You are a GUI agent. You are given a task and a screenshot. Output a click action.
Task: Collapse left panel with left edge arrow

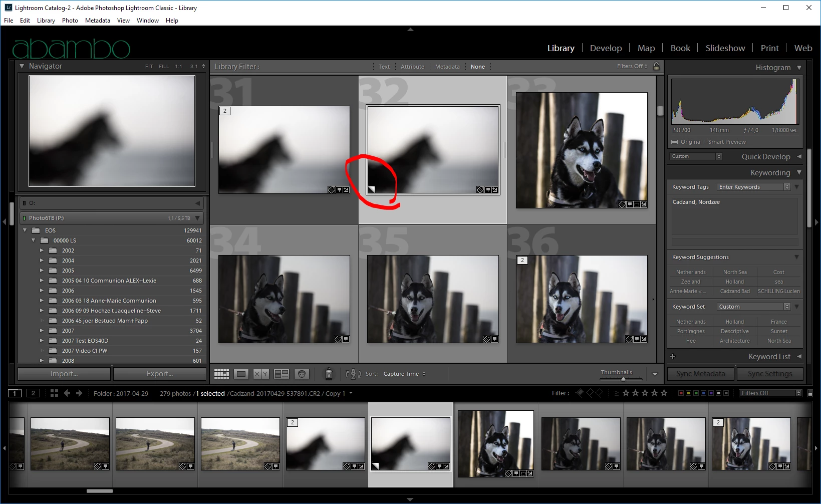tap(4, 222)
